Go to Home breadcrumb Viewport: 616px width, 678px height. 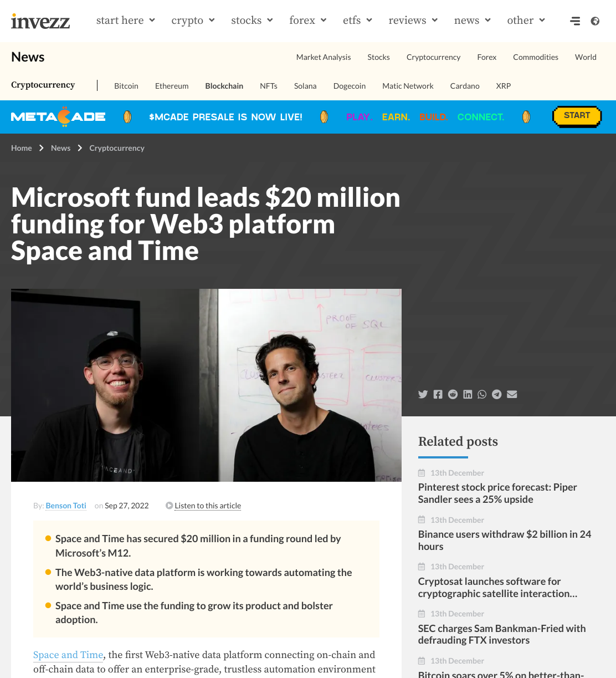[x=22, y=148]
